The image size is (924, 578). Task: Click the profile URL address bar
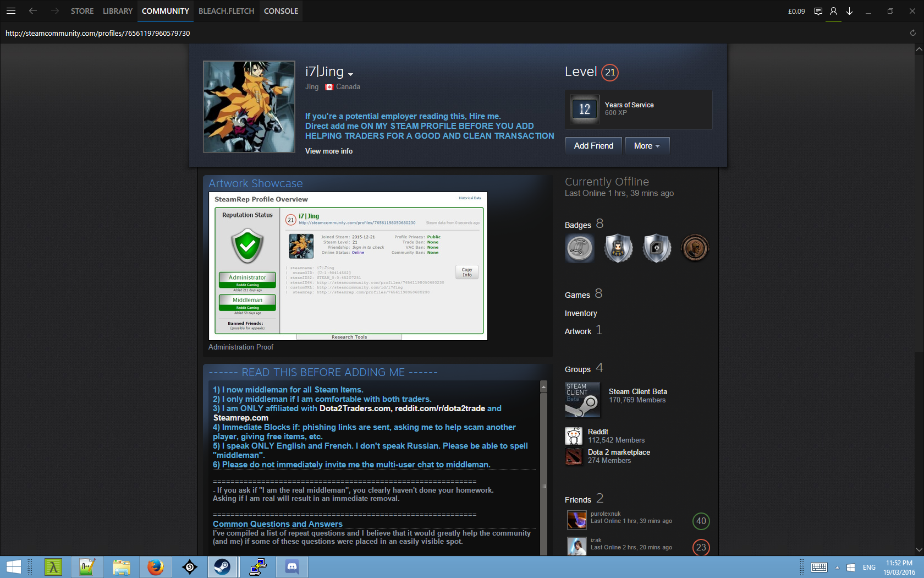(x=98, y=33)
